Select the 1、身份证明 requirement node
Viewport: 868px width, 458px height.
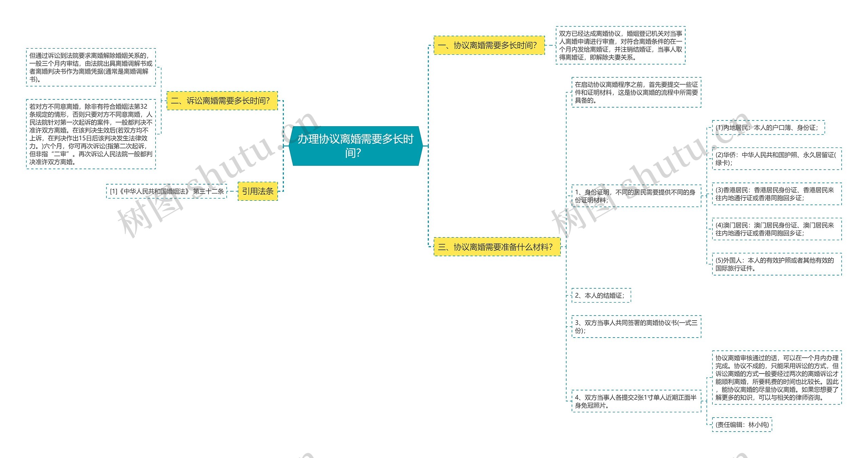click(x=636, y=196)
